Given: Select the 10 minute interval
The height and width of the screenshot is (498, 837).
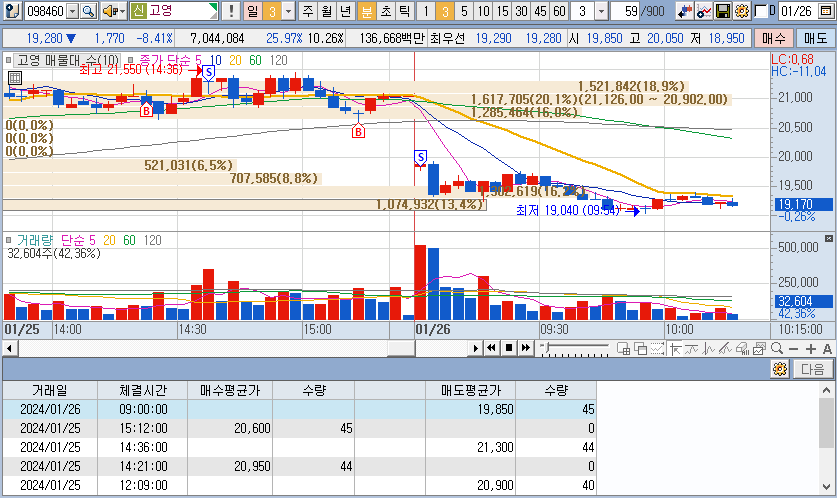Looking at the screenshot, I should pyautogui.click(x=483, y=11).
